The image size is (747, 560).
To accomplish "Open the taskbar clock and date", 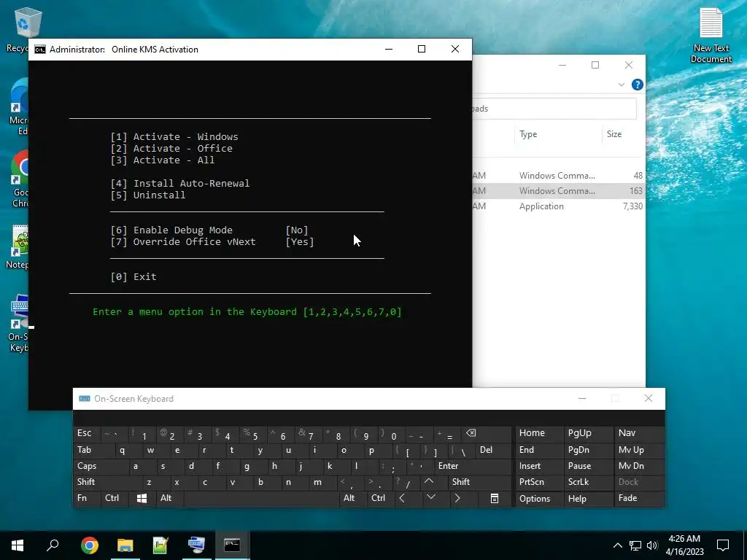I will coord(684,545).
